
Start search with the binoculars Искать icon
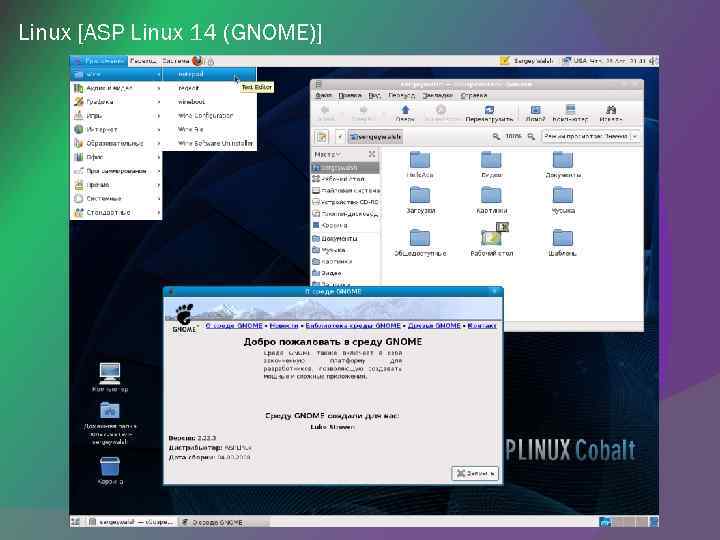point(611,113)
